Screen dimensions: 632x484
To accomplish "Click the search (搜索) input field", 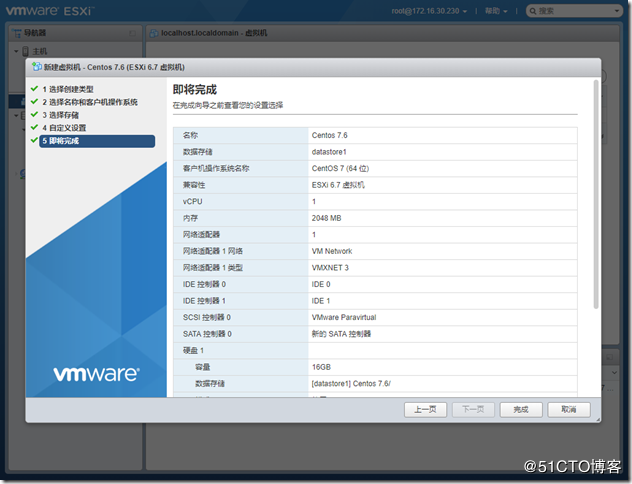I will pyautogui.click(x=574, y=11).
